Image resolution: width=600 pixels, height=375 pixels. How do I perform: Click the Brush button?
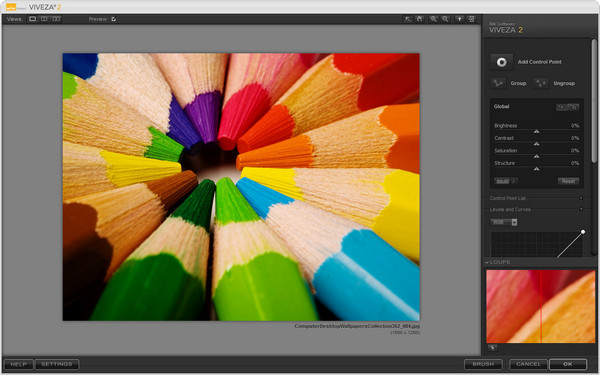(x=483, y=364)
